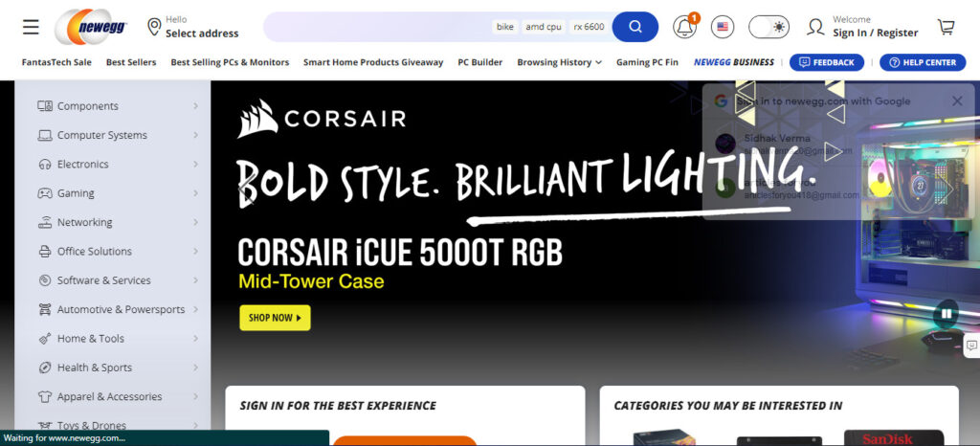Open the hamburger main menu
980x446 pixels.
pos(31,27)
